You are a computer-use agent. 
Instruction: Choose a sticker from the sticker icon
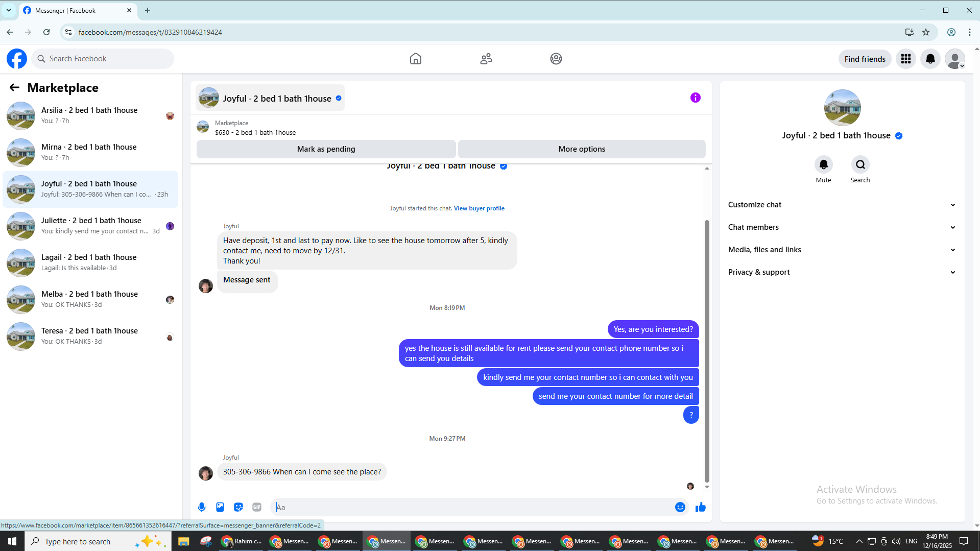[238, 507]
